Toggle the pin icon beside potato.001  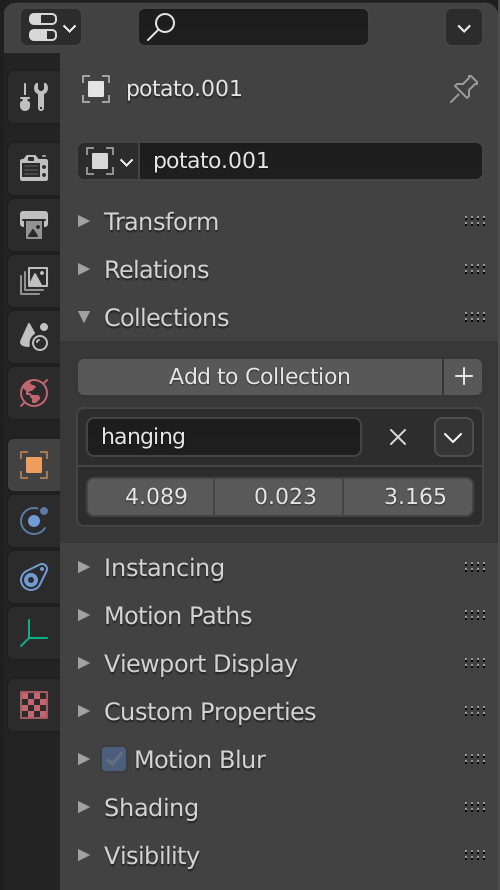click(x=464, y=89)
